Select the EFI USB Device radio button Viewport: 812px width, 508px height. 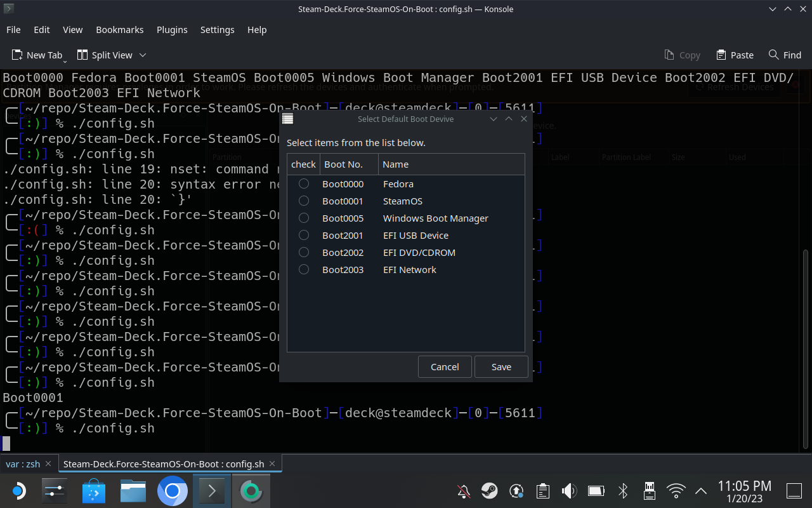[x=304, y=235]
